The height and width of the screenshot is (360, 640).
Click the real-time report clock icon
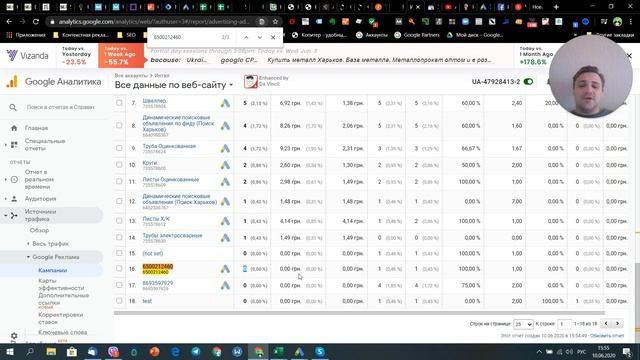pos(14,179)
